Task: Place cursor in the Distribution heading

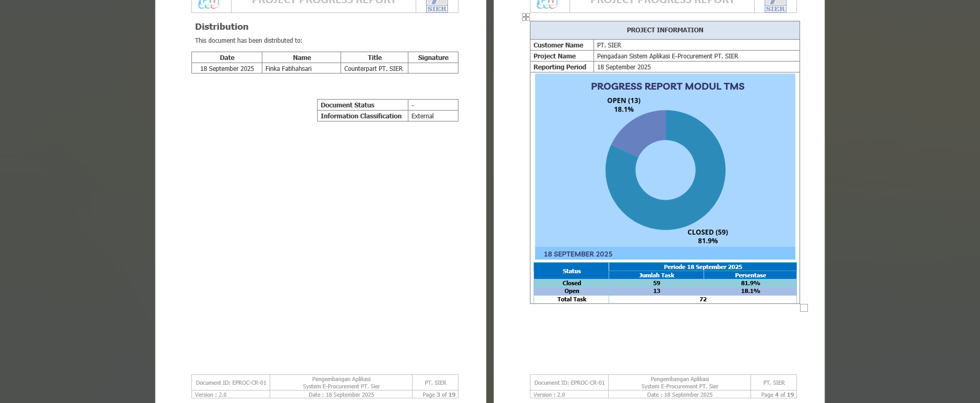Action: point(222,27)
